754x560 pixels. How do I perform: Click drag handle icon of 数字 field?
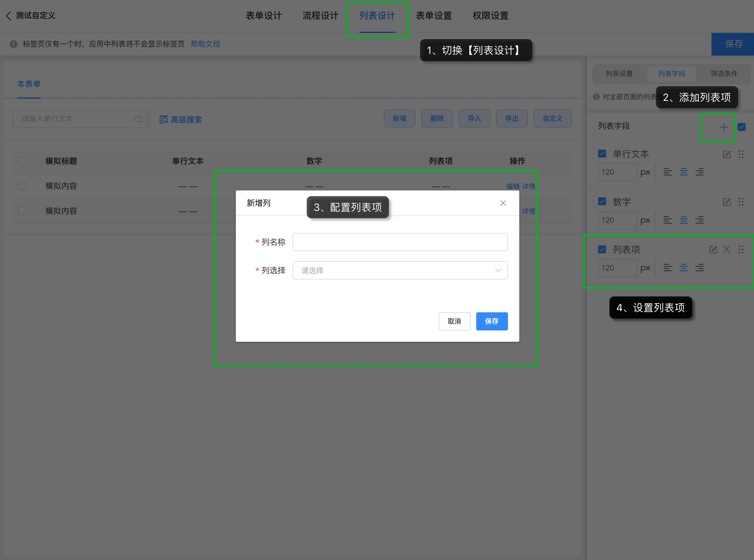pyautogui.click(x=741, y=202)
